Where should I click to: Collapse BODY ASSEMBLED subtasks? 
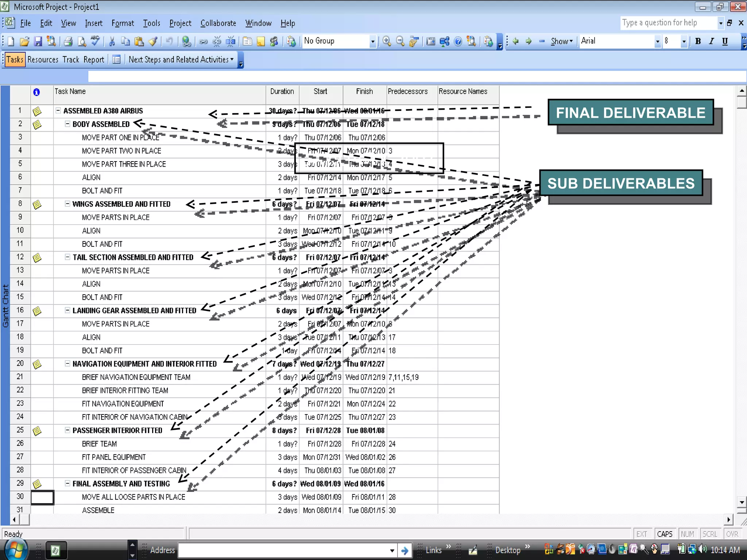67,124
